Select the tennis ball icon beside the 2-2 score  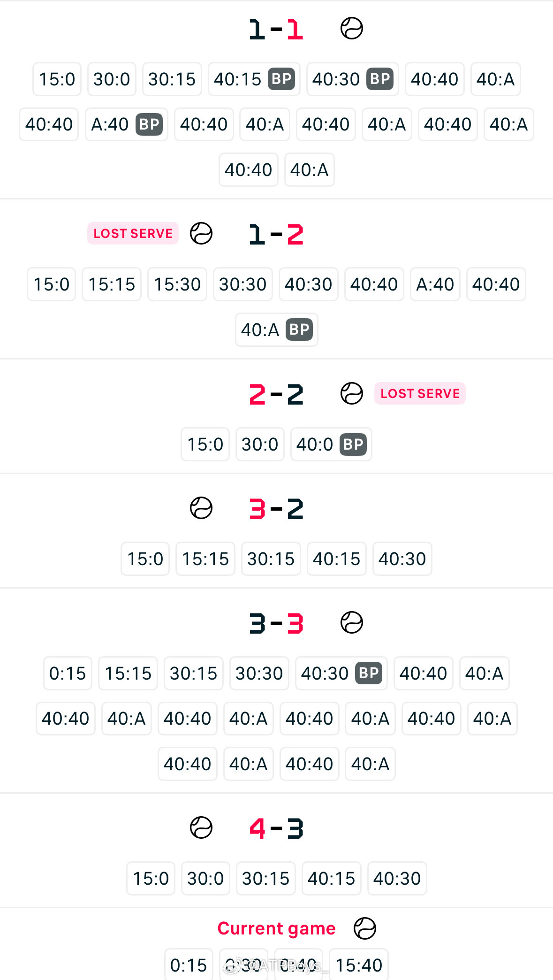351,393
